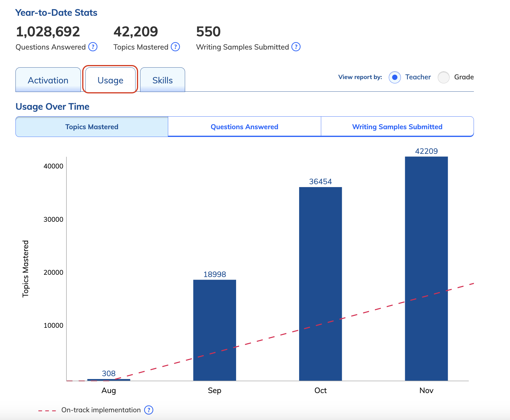Click the Aug bar labeled 308

click(109, 380)
